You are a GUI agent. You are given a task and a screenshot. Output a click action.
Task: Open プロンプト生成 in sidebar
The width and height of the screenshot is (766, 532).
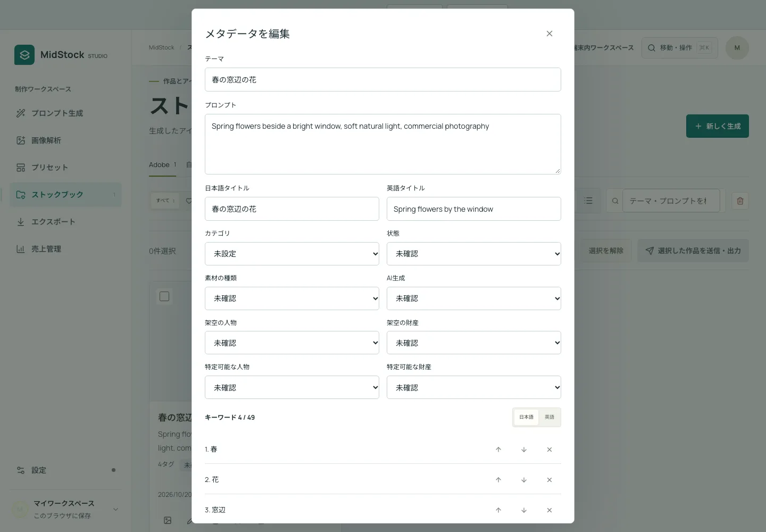[65, 113]
